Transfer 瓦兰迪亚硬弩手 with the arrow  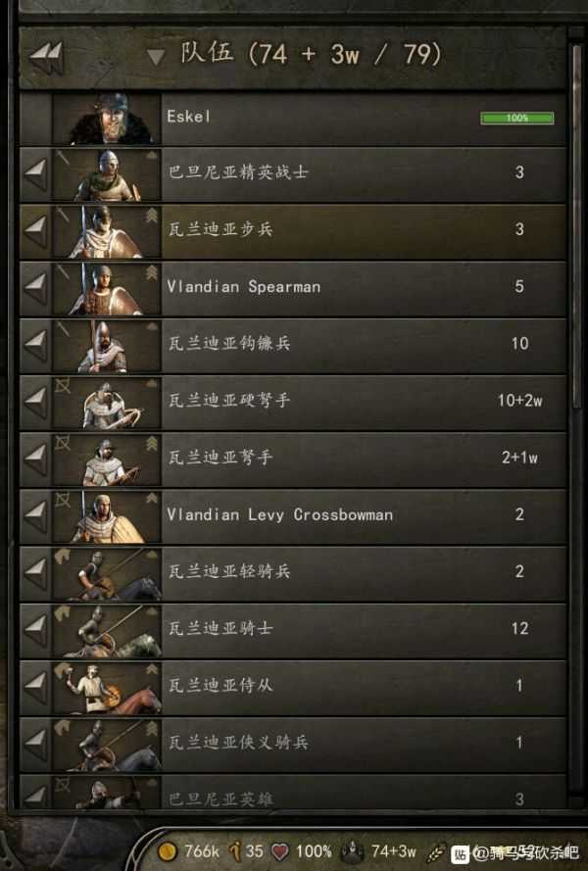pyautogui.click(x=35, y=403)
